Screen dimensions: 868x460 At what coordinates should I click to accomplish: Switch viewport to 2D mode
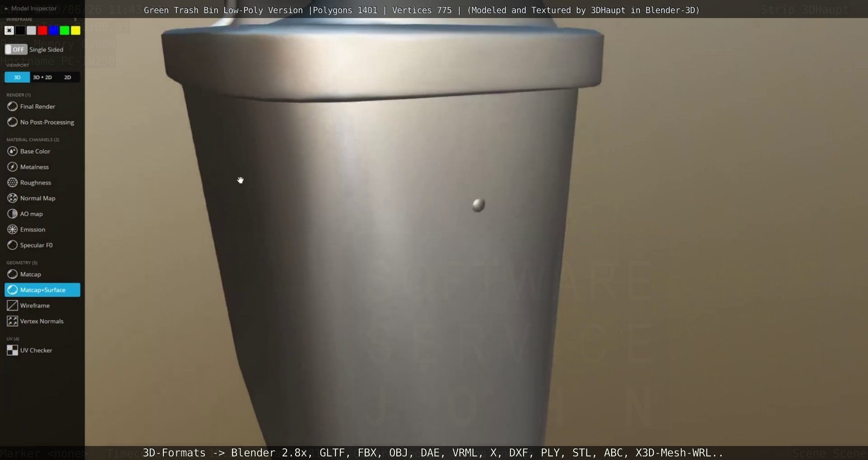68,77
